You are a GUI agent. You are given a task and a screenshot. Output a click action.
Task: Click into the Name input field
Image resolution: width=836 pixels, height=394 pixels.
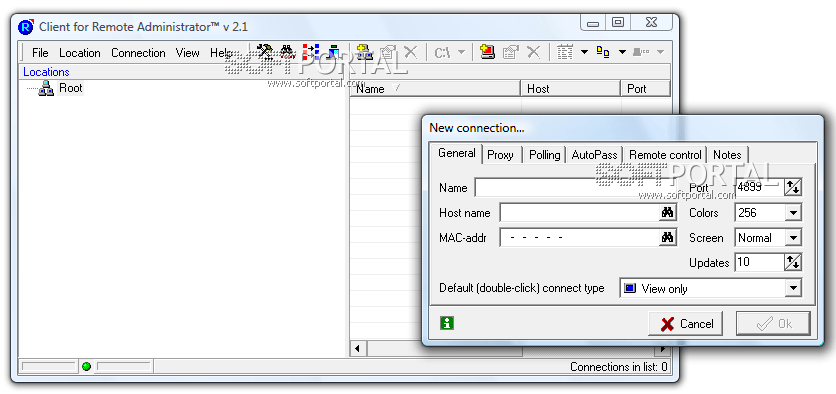pos(576,188)
